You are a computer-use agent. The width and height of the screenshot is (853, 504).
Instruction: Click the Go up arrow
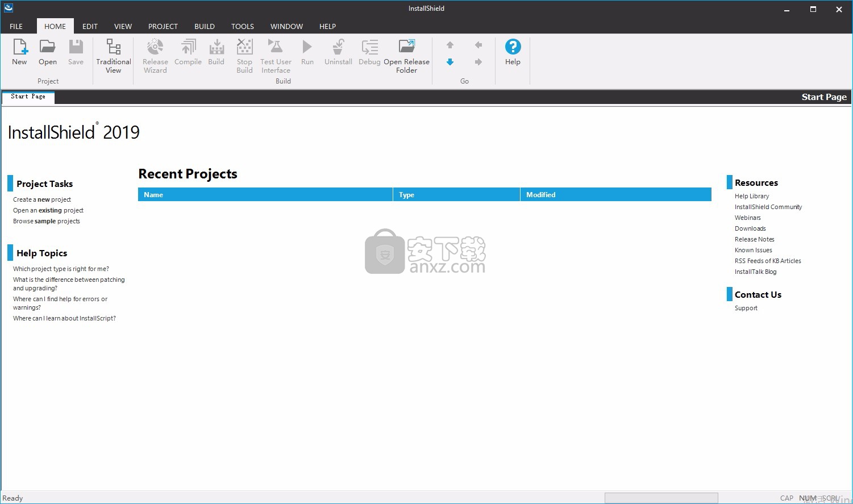[x=450, y=45]
